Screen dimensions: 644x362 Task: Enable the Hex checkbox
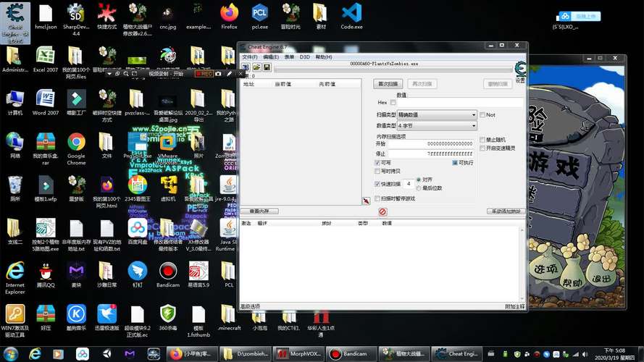[393, 103]
